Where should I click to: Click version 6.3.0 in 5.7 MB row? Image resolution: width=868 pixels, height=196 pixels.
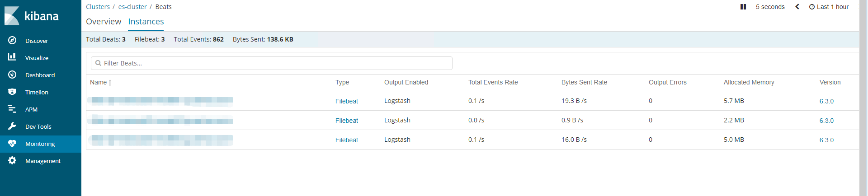pos(826,101)
